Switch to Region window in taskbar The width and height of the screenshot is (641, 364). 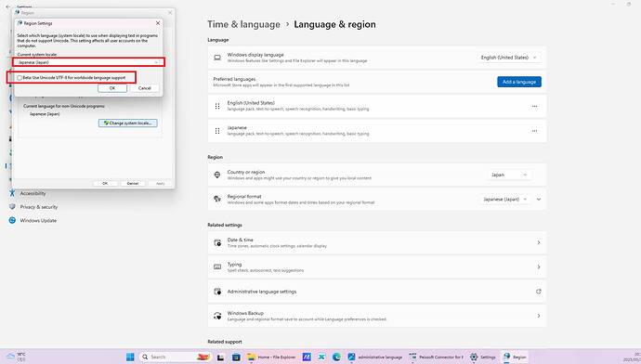(515, 357)
